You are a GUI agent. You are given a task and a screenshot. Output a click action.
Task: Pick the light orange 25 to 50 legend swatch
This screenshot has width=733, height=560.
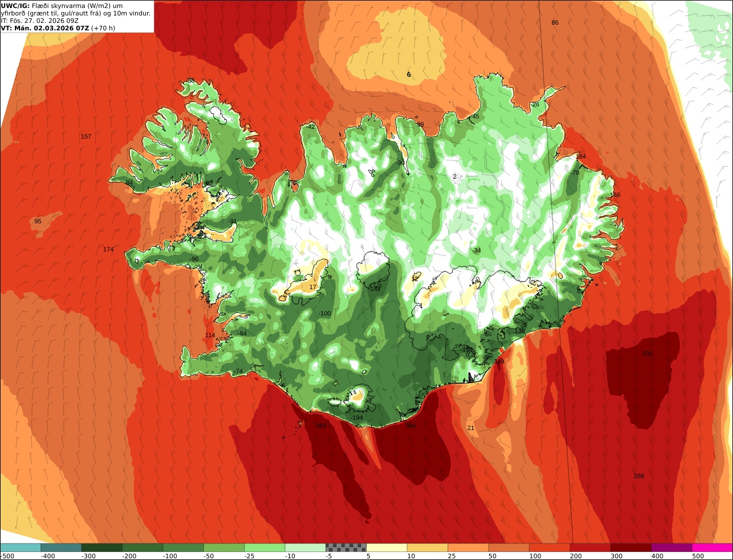point(468,547)
